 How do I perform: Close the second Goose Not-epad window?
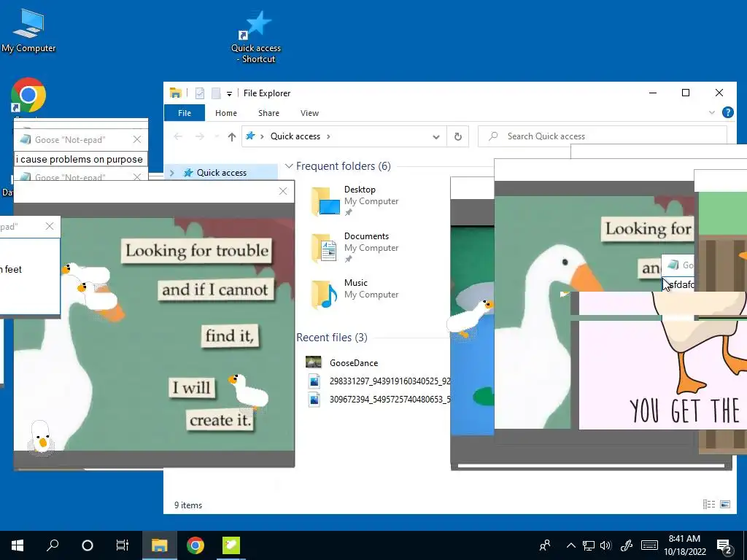click(137, 176)
